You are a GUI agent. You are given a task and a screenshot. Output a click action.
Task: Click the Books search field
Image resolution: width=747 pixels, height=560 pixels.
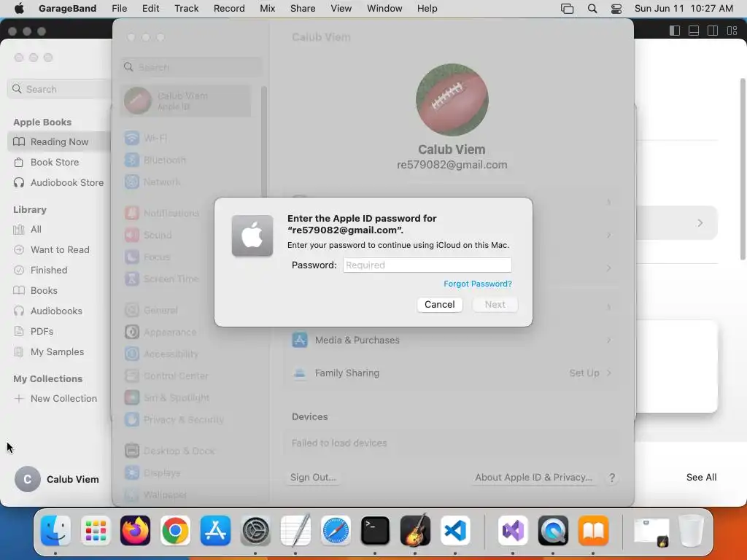[60, 89]
